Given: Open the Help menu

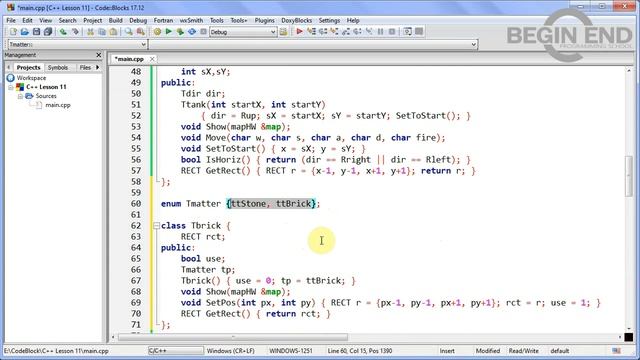Looking at the screenshot, I should (353, 20).
